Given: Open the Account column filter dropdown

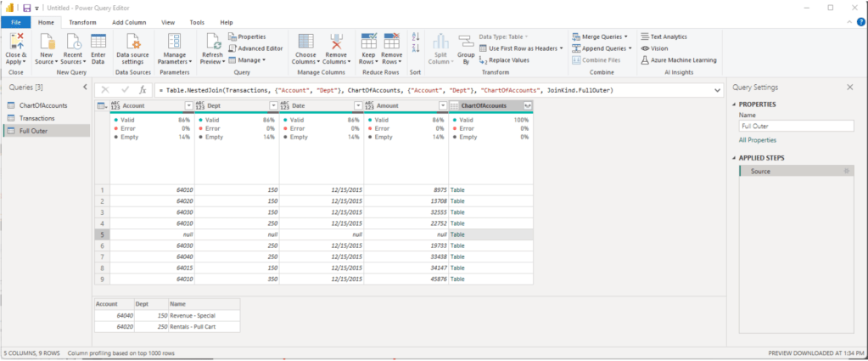Looking at the screenshot, I should pos(188,105).
